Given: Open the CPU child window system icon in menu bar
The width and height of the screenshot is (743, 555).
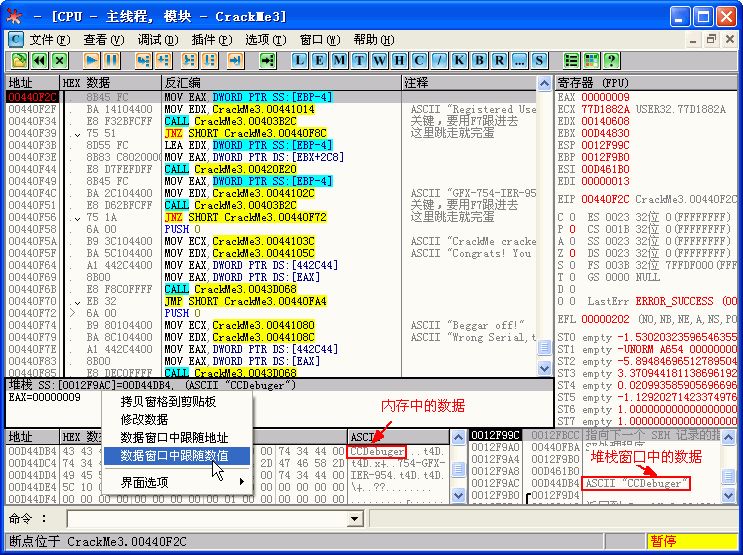Looking at the screenshot, I should (x=16, y=39).
